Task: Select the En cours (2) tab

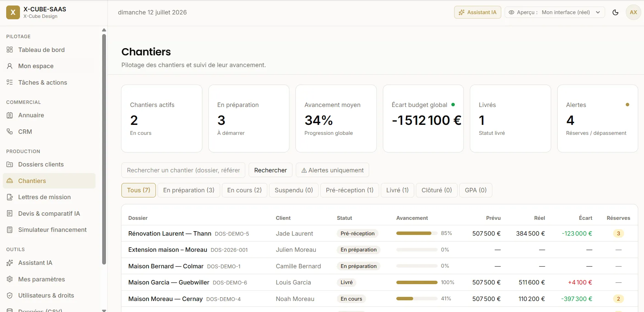Action: coord(244,190)
